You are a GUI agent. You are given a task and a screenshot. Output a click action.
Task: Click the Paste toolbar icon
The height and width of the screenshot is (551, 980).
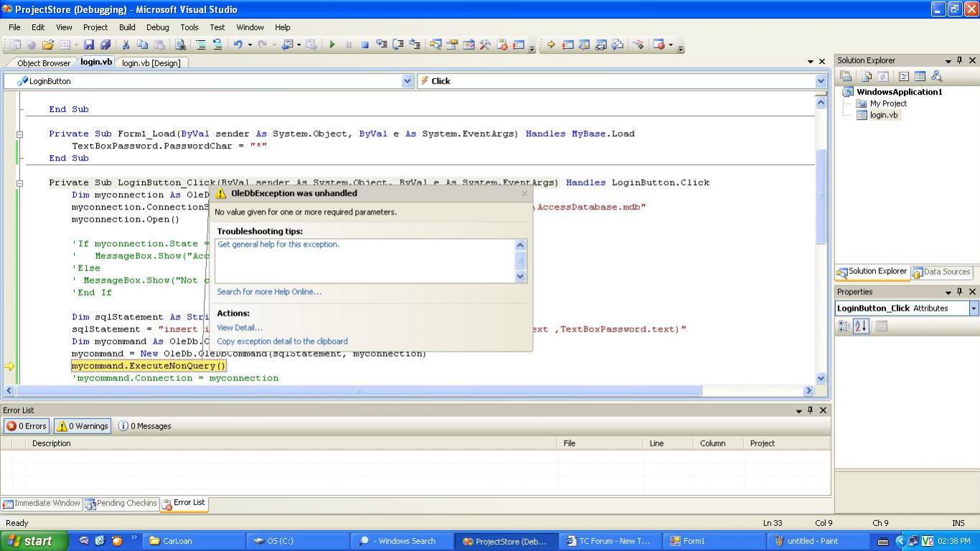(159, 44)
